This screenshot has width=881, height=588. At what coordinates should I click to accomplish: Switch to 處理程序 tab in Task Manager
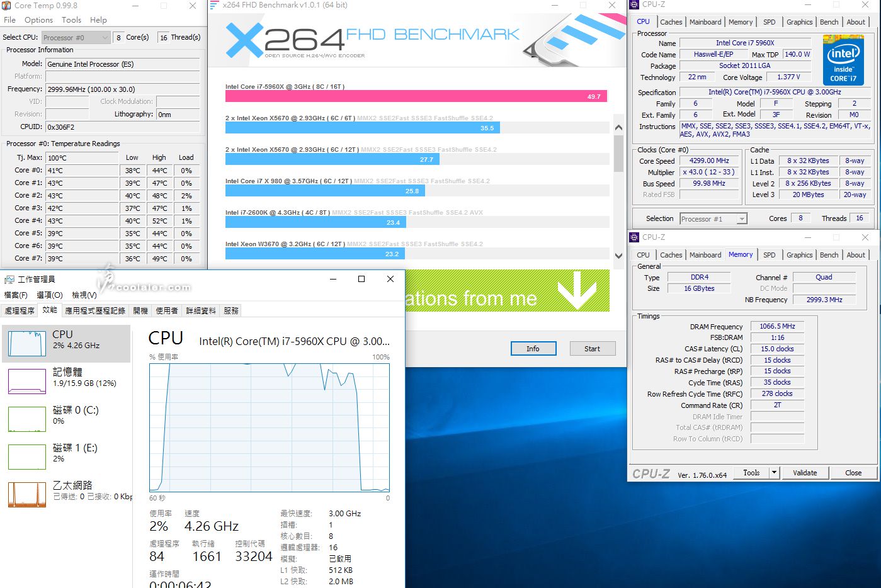(x=20, y=310)
